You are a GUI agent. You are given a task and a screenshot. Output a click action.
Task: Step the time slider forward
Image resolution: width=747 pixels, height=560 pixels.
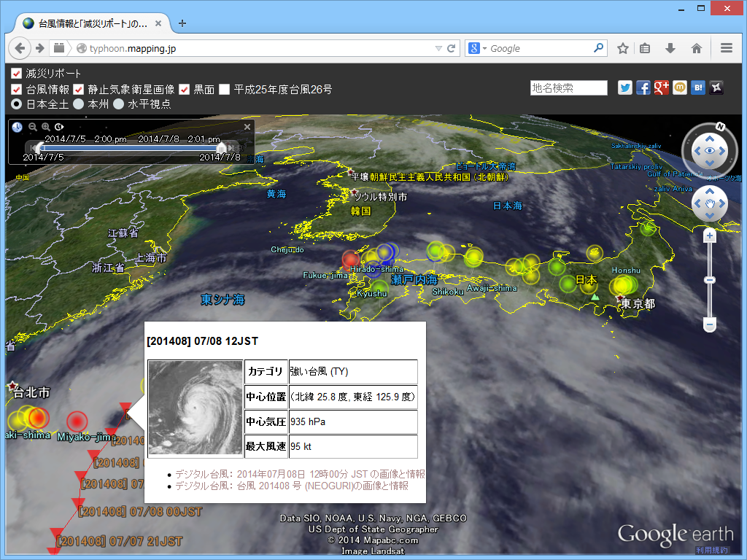point(231,148)
